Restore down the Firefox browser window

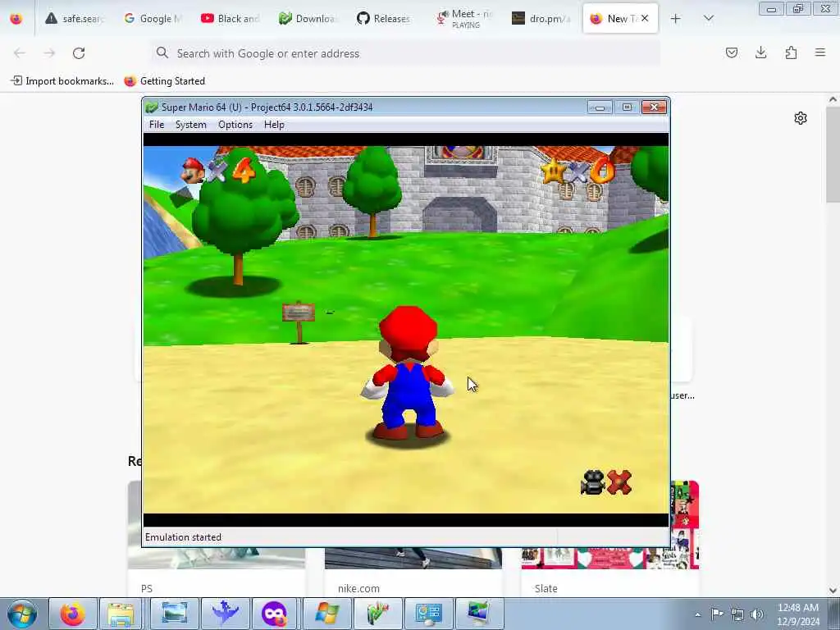pyautogui.click(x=798, y=9)
